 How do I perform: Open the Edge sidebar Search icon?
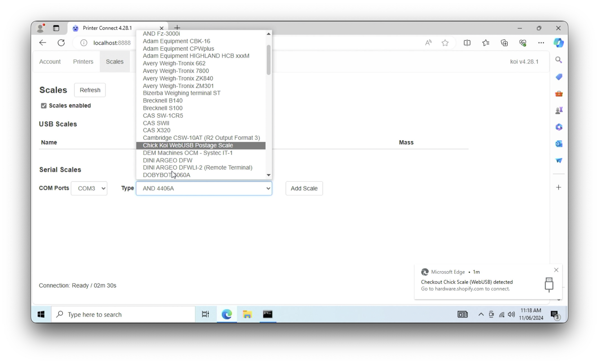click(559, 60)
